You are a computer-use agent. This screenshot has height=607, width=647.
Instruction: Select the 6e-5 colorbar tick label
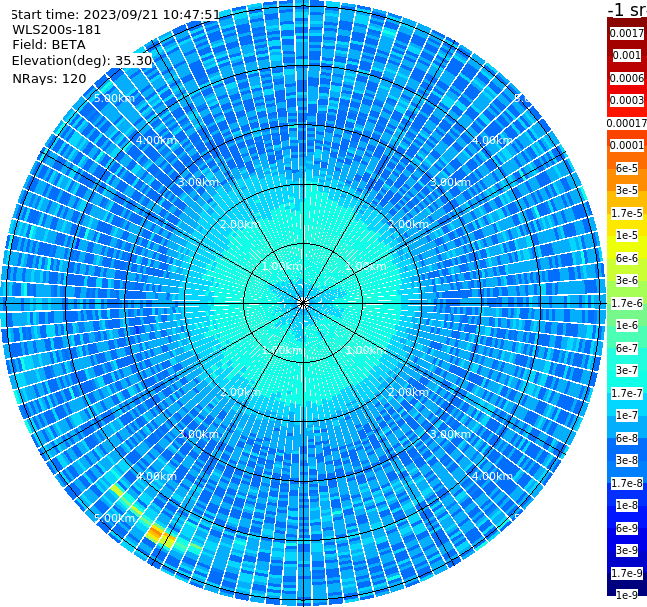pos(627,168)
